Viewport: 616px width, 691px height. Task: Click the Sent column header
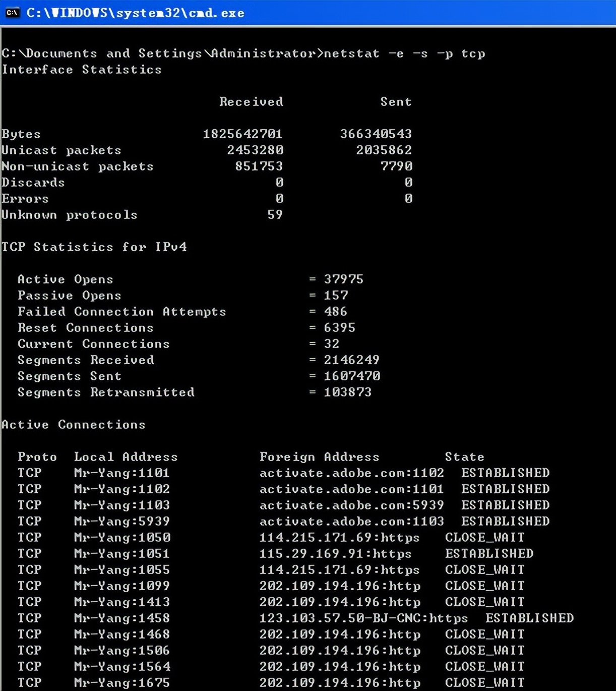396,101
